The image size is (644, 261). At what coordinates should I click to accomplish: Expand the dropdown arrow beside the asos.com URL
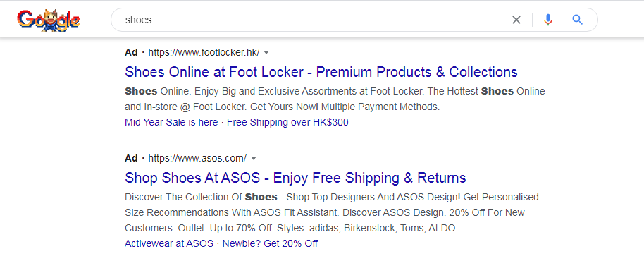point(254,158)
